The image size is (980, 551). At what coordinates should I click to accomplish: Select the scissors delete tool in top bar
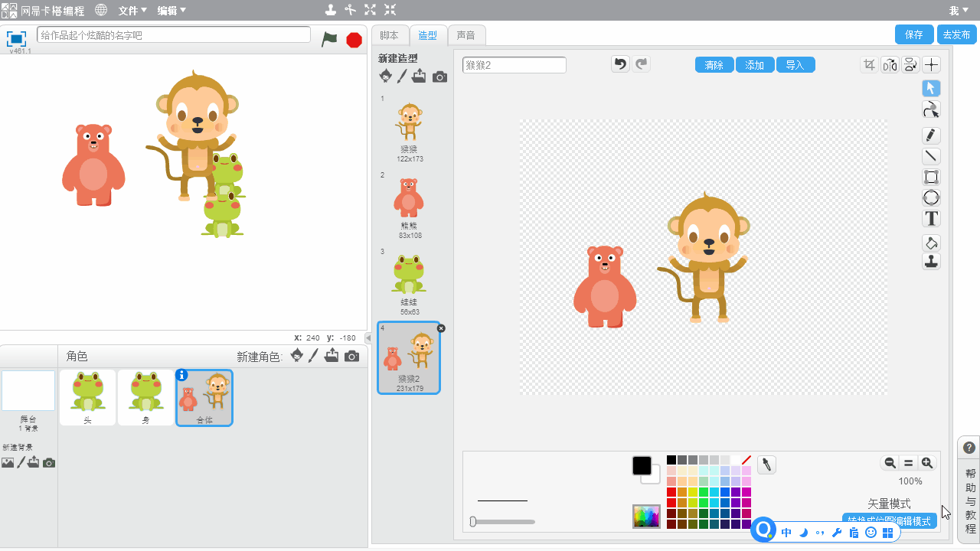[351, 10]
